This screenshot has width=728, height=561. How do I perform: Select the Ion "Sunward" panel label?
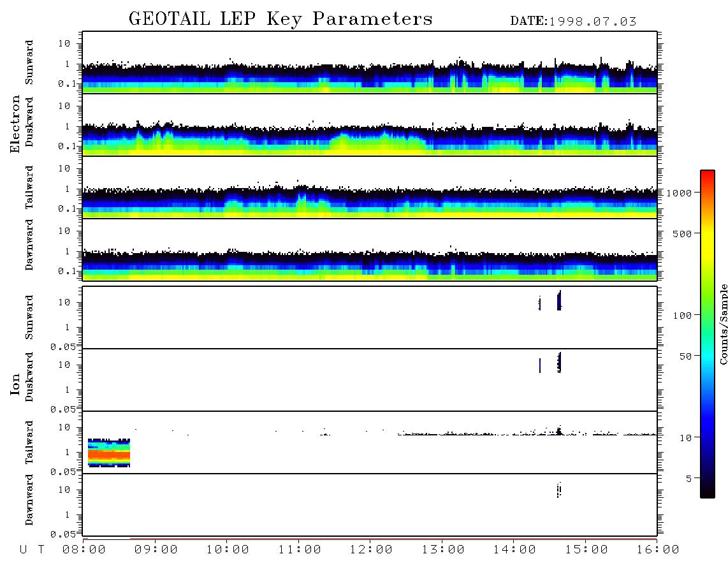[x=29, y=317]
